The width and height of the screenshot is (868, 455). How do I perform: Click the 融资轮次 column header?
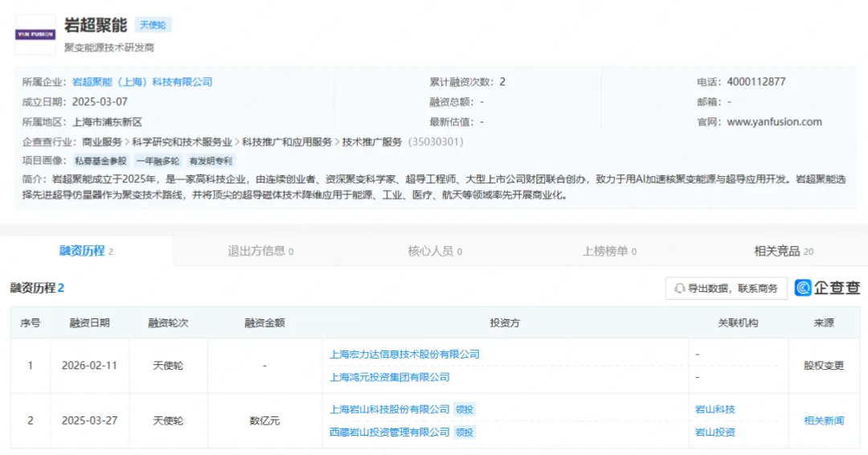coord(168,322)
